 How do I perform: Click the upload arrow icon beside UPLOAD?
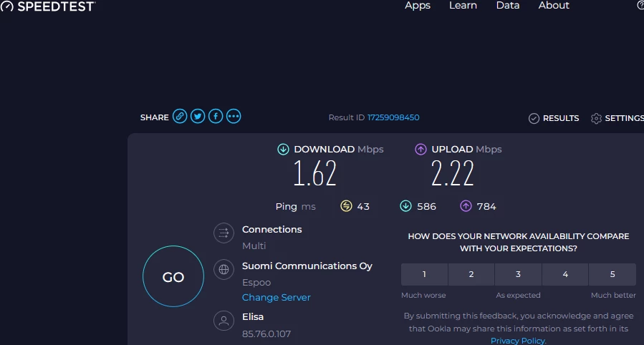click(x=420, y=150)
